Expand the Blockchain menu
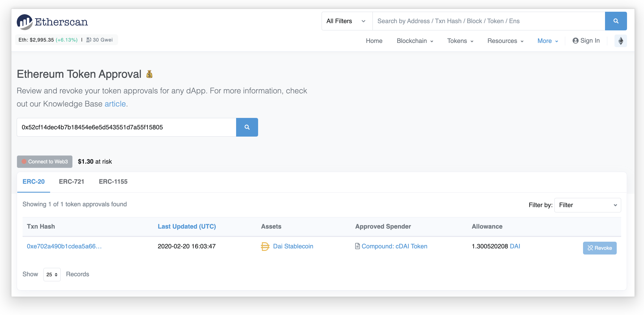The height and width of the screenshot is (315, 644). click(x=415, y=41)
